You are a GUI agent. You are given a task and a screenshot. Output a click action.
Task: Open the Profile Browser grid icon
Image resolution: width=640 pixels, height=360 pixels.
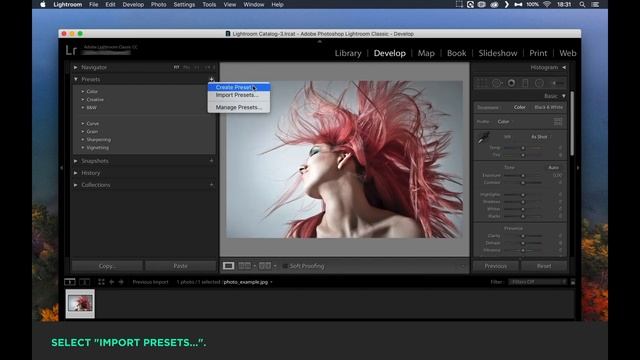[558, 122]
